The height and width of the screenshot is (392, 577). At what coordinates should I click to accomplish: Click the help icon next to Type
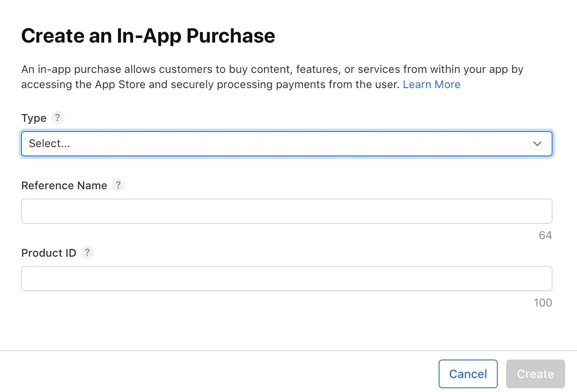coord(58,118)
